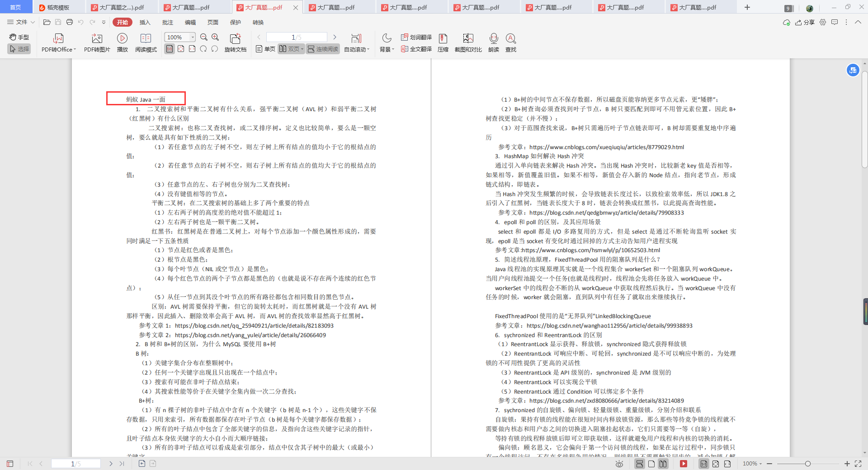The height and width of the screenshot is (470, 868).
Task: Click the 压缩 compress icon
Action: [x=443, y=43]
